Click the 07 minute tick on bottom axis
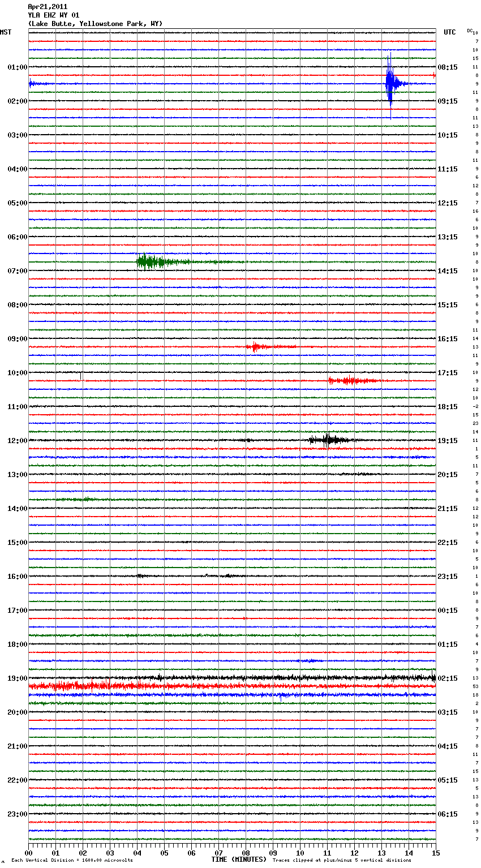This screenshot has height=868, width=481. click(218, 853)
